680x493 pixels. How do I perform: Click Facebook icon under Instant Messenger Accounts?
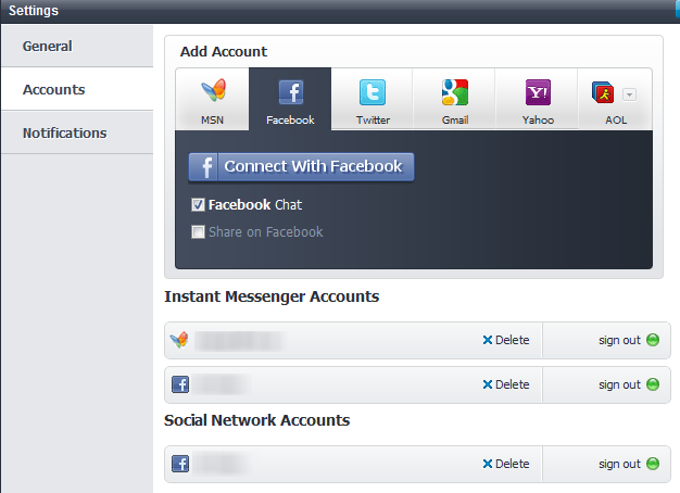pyautogui.click(x=180, y=385)
